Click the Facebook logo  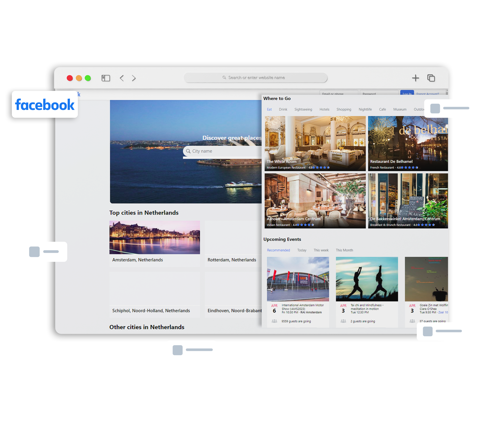[45, 105]
